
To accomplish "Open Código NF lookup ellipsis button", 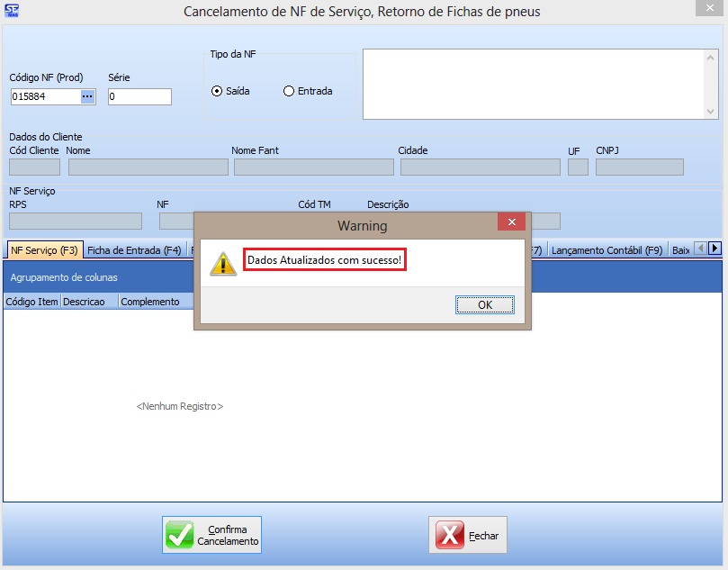I will click(87, 96).
